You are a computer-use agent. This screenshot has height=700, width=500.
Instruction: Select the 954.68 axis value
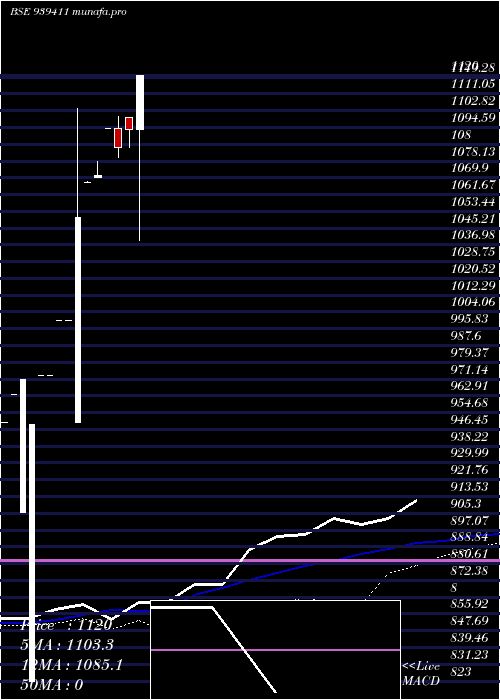[x=470, y=404]
